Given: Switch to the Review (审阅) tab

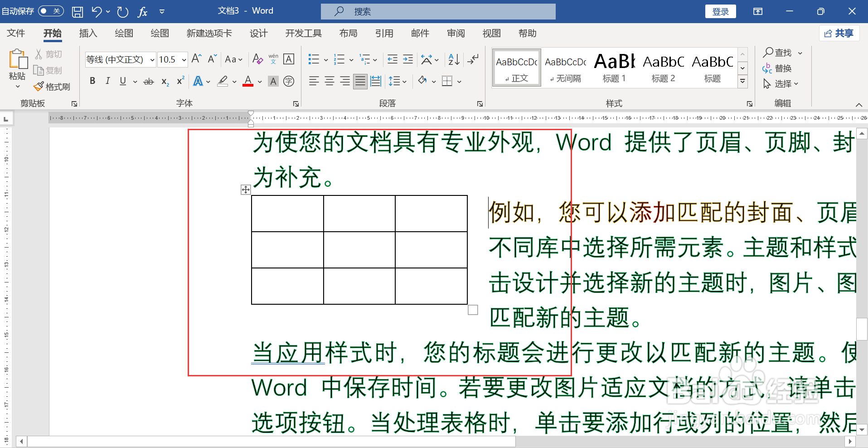Looking at the screenshot, I should pyautogui.click(x=456, y=33).
